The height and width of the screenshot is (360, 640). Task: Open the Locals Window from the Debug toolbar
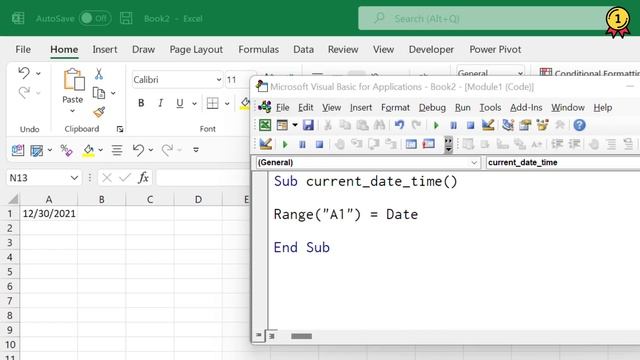point(411,144)
